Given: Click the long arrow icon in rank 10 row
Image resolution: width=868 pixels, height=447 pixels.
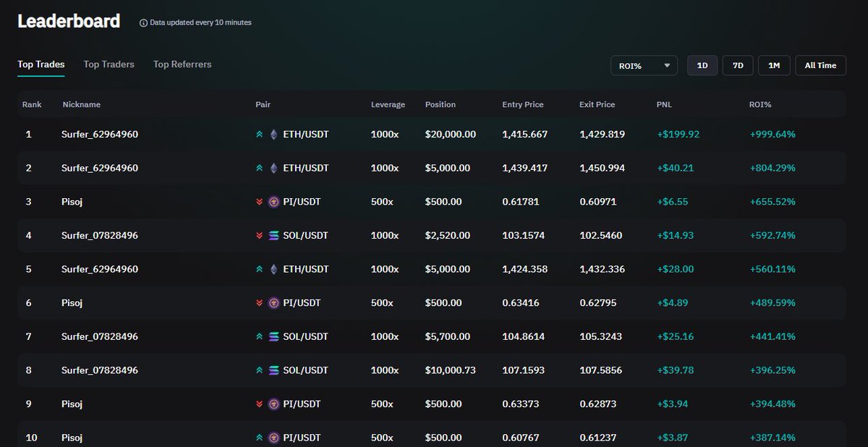Looking at the screenshot, I should (260, 438).
